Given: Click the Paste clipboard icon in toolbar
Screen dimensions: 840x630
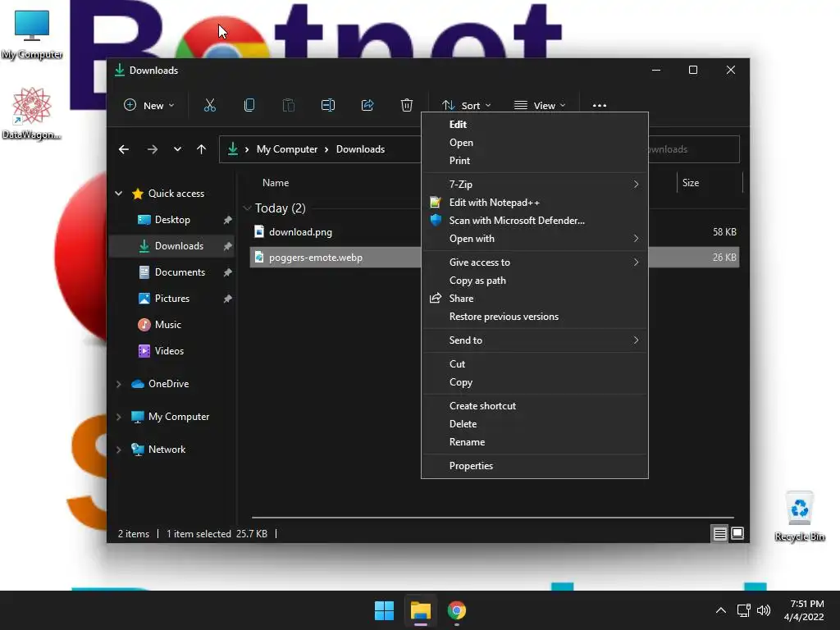Looking at the screenshot, I should pos(288,105).
